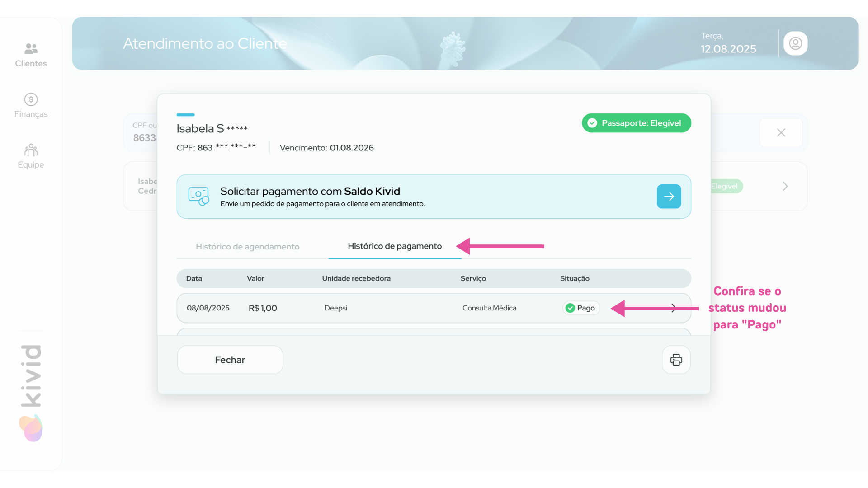Click the printer icon button

pos(676,360)
